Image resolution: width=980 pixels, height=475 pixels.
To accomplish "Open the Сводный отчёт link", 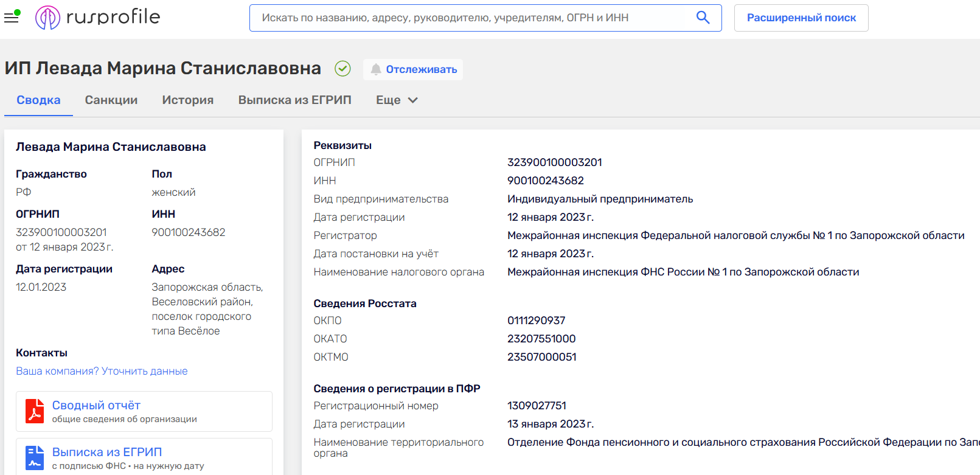I will (96, 405).
